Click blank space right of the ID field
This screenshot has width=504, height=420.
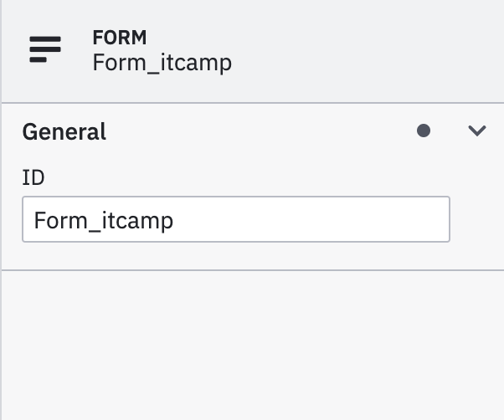476,220
